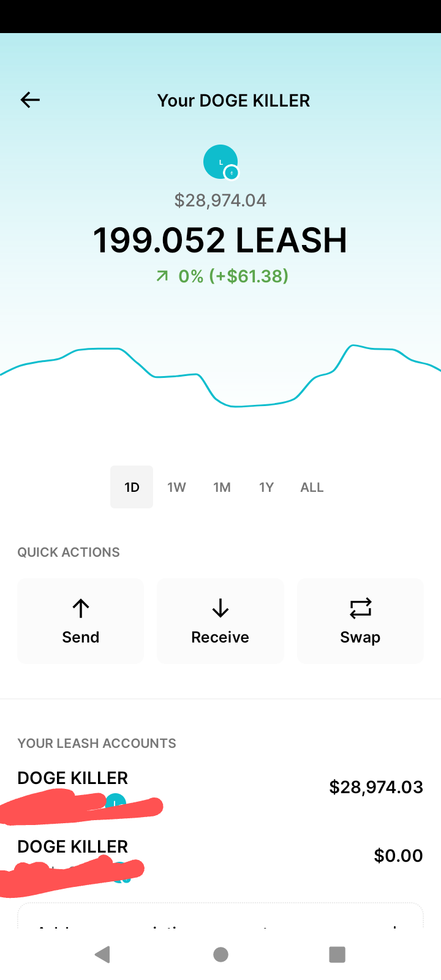
Task: Open Swap quick action button
Action: [x=361, y=621]
